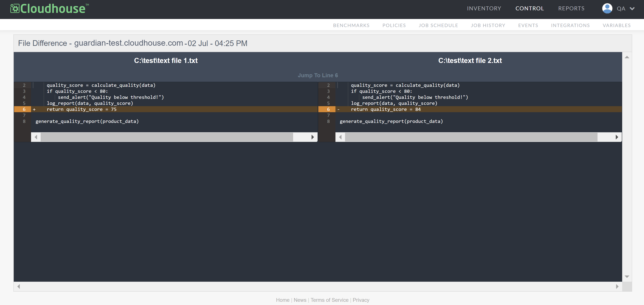644x305 pixels.
Task: Open the EVENTS tab
Action: pos(528,25)
